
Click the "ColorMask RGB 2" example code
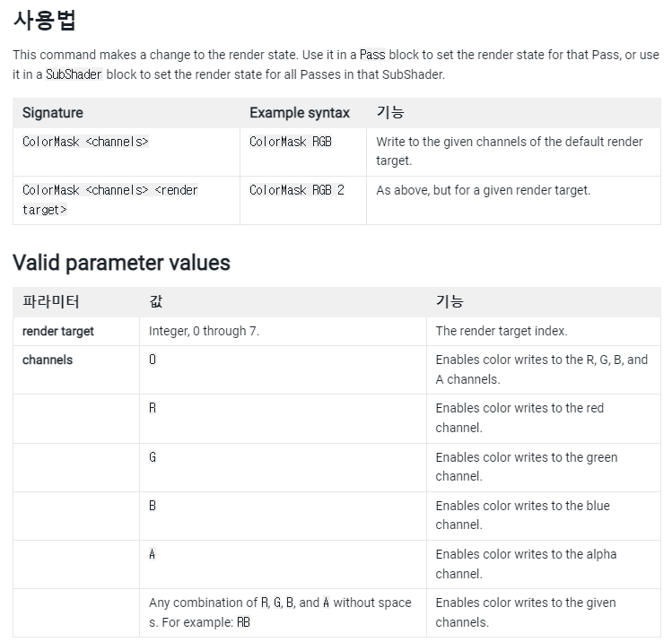[x=296, y=190]
